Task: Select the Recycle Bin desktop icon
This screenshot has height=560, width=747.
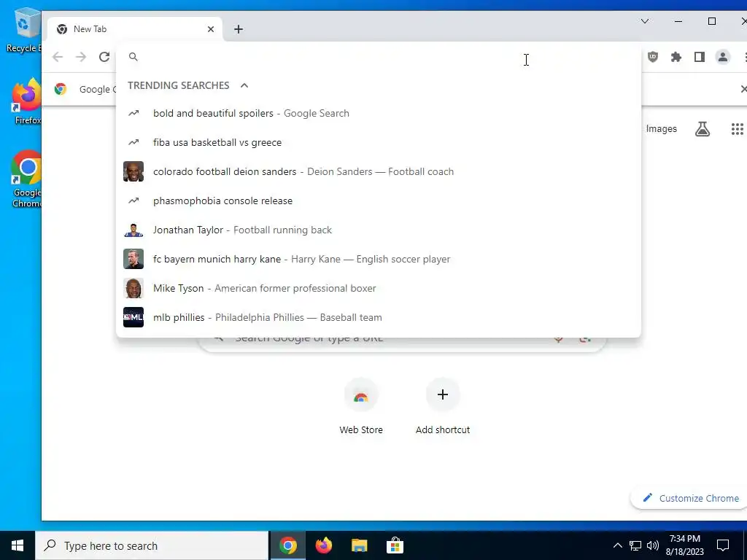Action: tap(24, 31)
